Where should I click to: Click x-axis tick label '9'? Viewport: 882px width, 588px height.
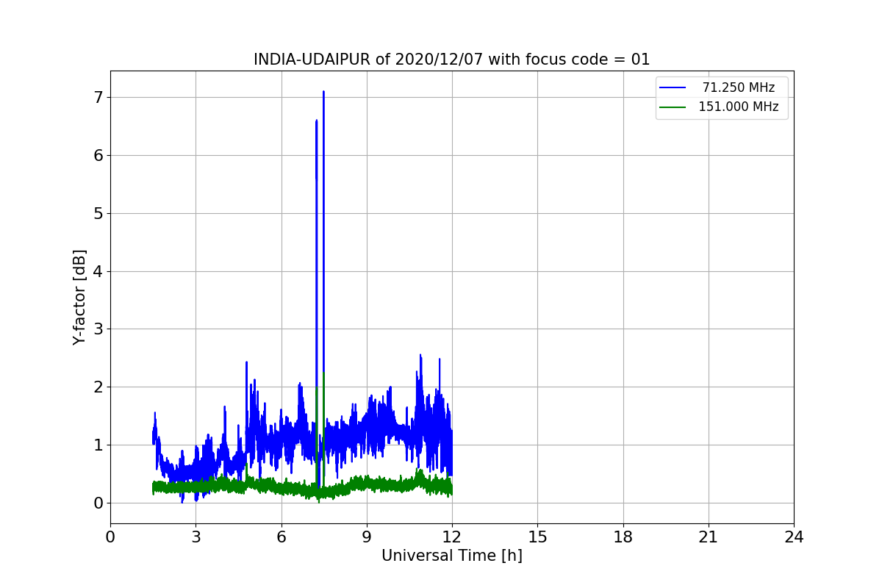367,537
